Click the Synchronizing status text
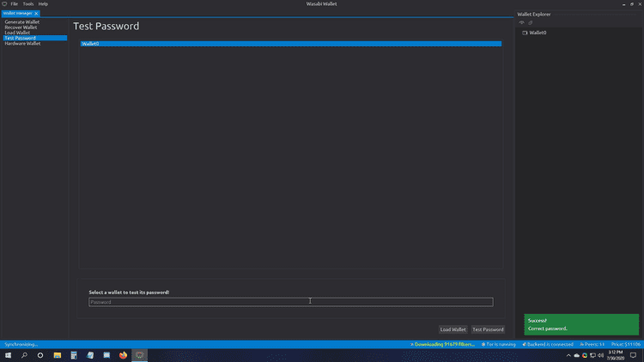Screen dimensions: 644x362 [21, 344]
